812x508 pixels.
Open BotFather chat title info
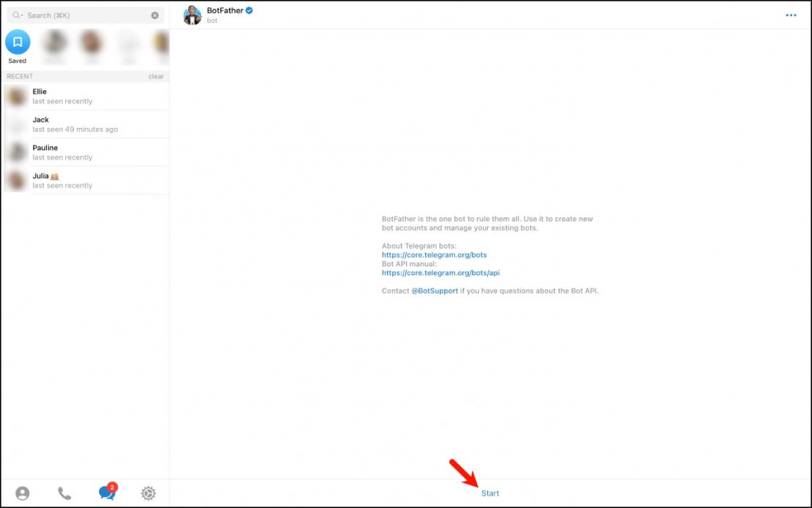click(225, 10)
